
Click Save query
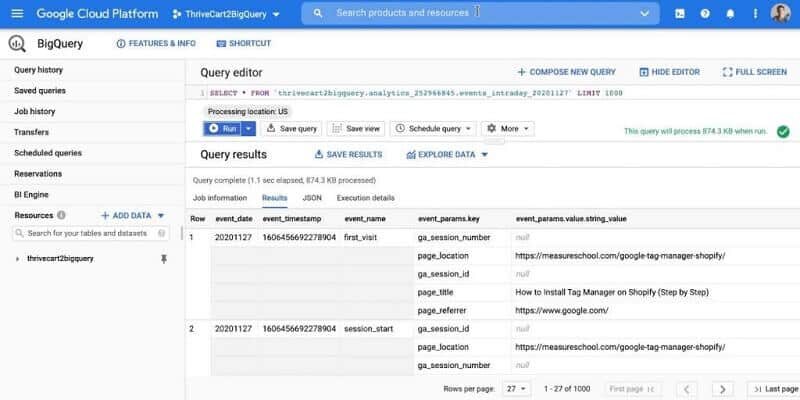pyautogui.click(x=292, y=129)
